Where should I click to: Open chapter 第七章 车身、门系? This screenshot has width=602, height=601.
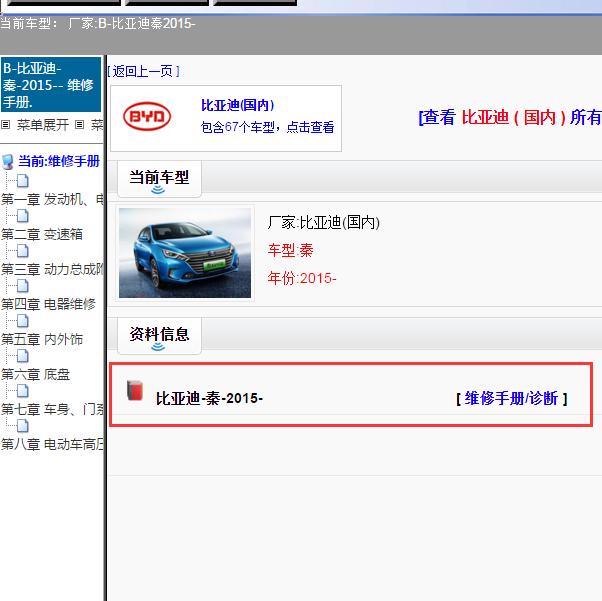(52, 409)
